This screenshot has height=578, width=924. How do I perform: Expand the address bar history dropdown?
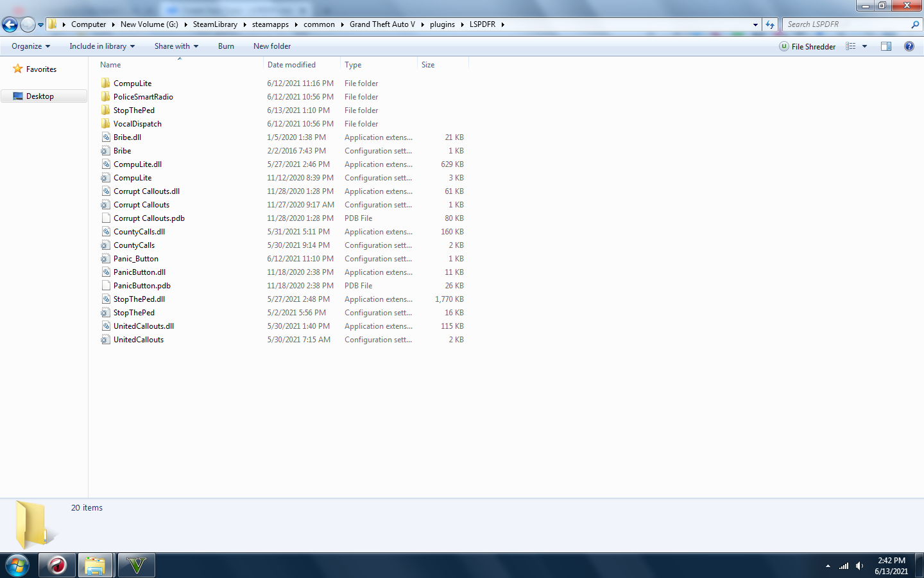(x=755, y=24)
